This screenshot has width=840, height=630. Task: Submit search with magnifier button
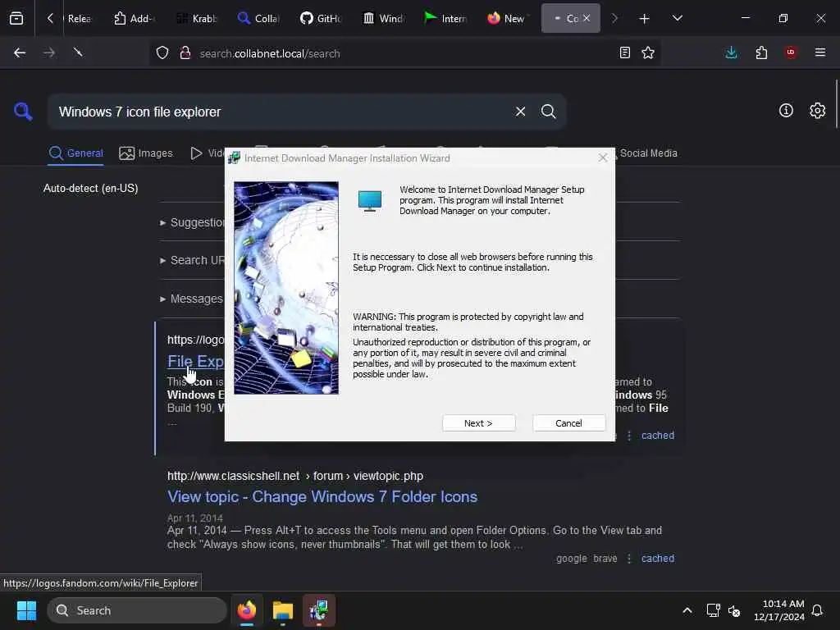pyautogui.click(x=548, y=112)
